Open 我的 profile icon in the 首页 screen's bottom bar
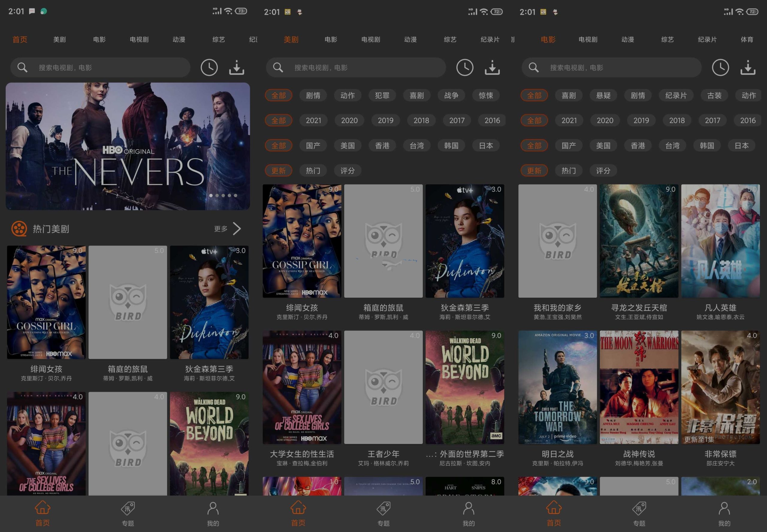This screenshot has height=532, width=767. click(213, 508)
